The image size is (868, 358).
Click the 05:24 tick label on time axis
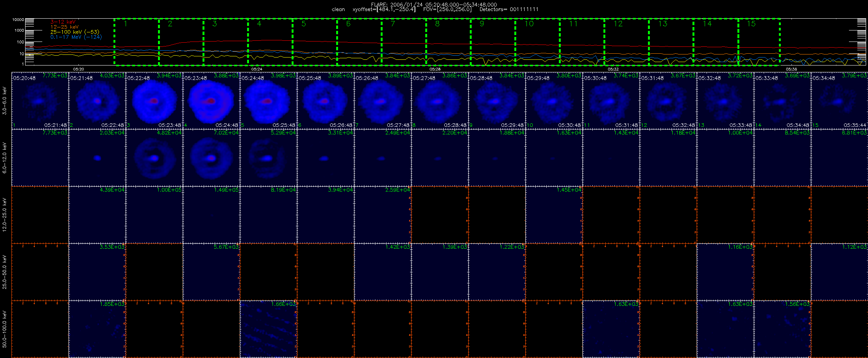click(257, 69)
